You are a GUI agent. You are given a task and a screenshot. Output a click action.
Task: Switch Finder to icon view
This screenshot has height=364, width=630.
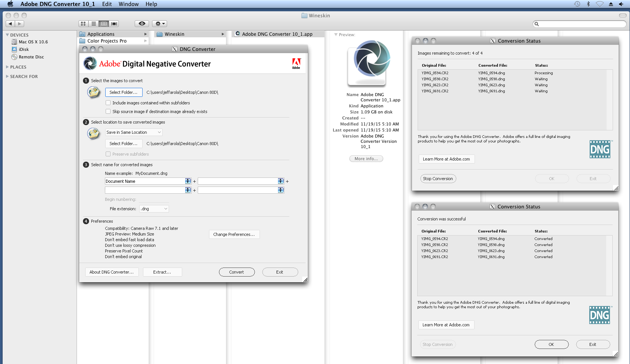[x=83, y=24]
